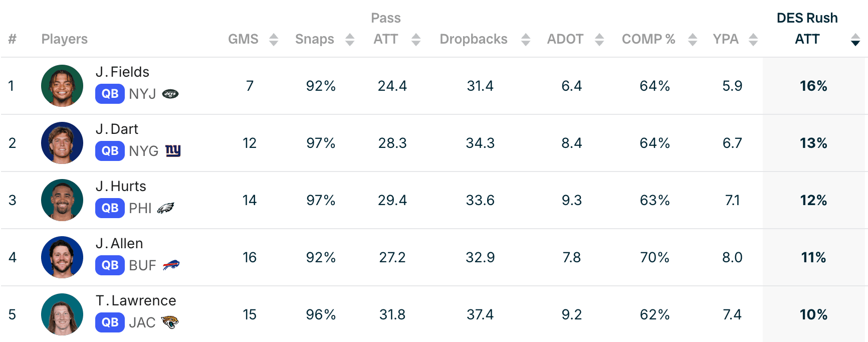Click J. Hurts' QB position badge

(x=110, y=208)
